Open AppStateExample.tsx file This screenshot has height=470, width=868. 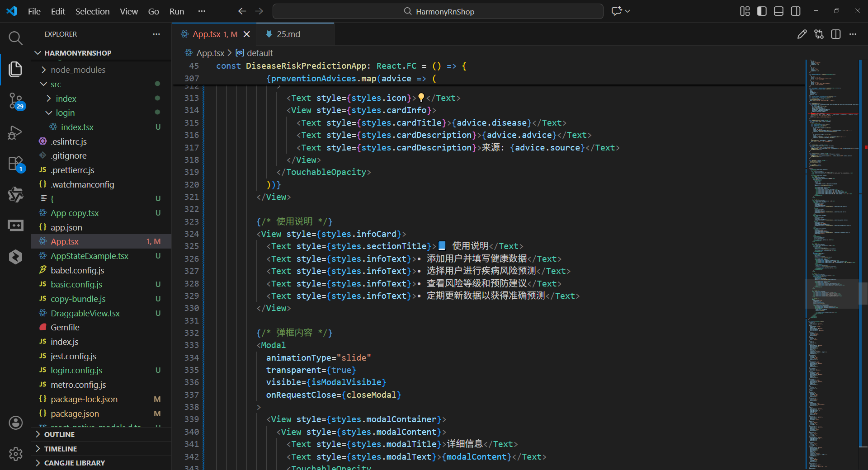coord(101,256)
